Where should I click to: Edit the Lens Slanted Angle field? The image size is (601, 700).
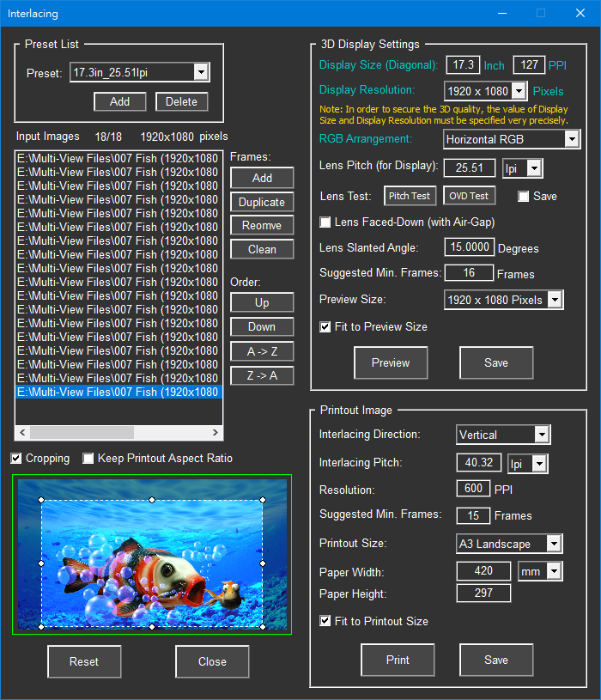tap(470, 247)
